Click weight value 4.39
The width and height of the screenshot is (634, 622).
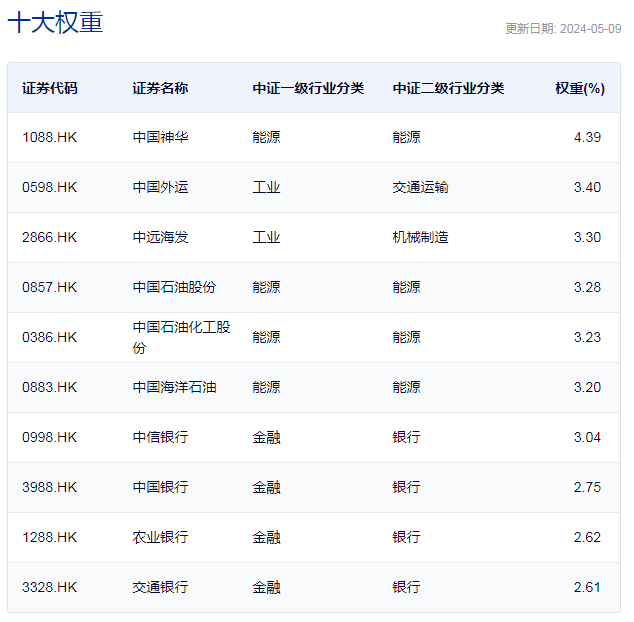tap(587, 138)
